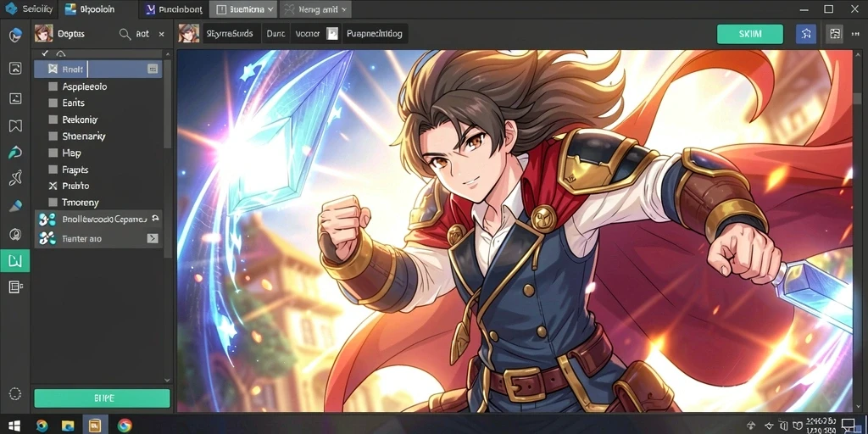Open the settings gear at sidebar bottom
The image size is (868, 434).
(15, 394)
